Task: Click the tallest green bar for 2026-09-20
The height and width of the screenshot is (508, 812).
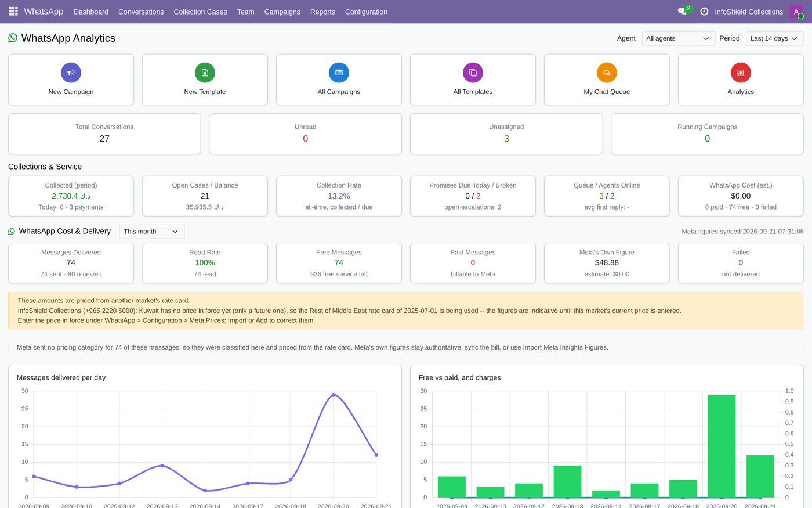Action: pyautogui.click(x=722, y=446)
